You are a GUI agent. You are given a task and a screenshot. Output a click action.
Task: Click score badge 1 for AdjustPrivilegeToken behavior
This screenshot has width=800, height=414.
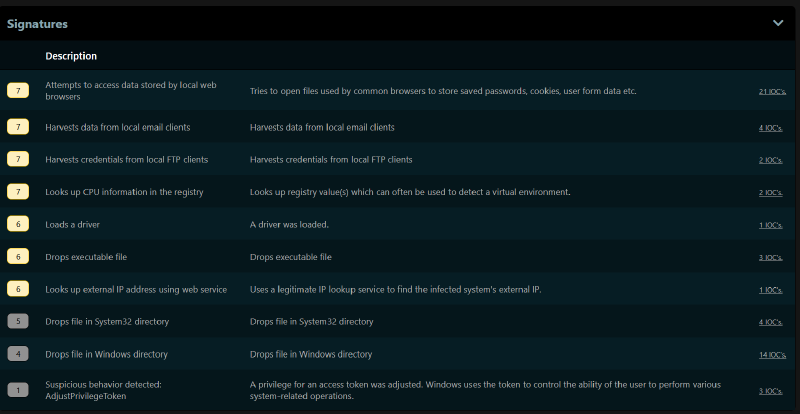[x=18, y=390]
